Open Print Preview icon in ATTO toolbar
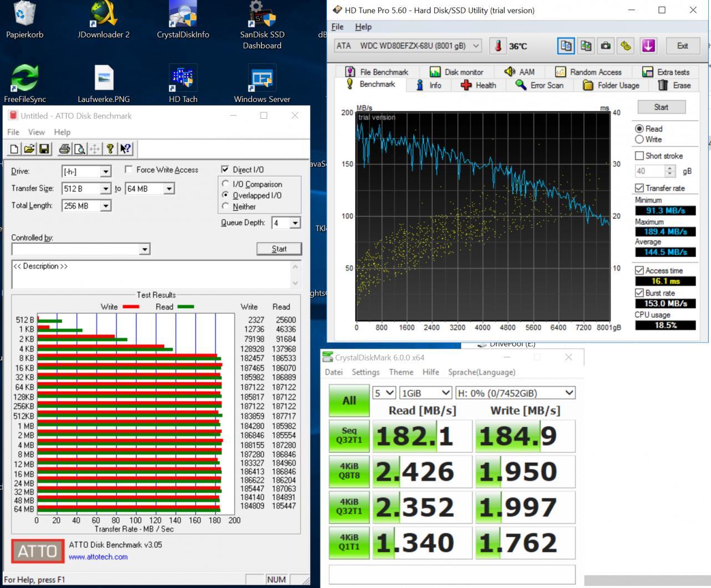Viewport: 711px width, 588px height. click(80, 149)
